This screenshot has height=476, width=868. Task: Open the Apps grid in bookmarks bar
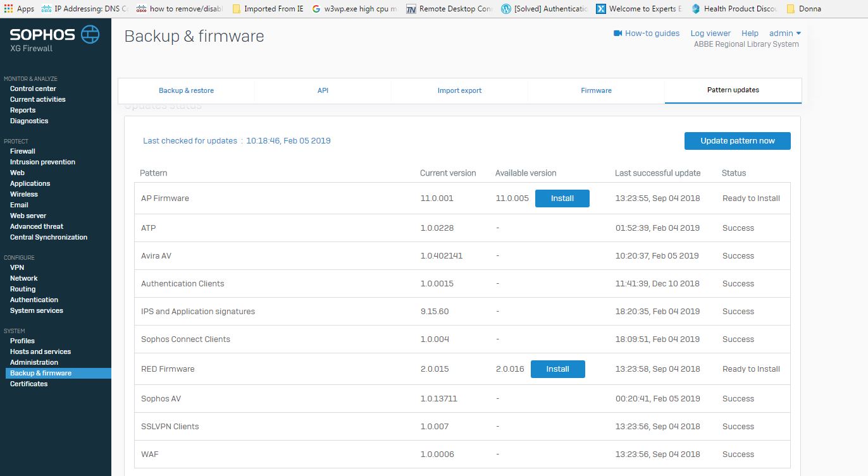coord(8,9)
